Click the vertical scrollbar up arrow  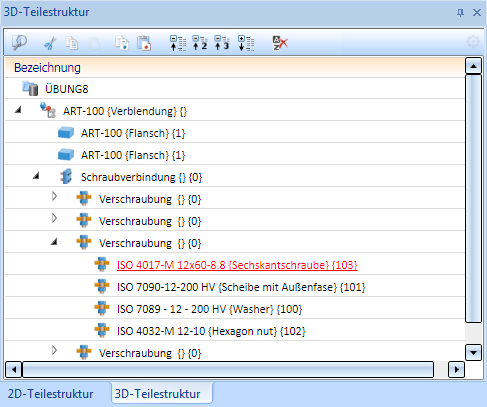coord(473,66)
